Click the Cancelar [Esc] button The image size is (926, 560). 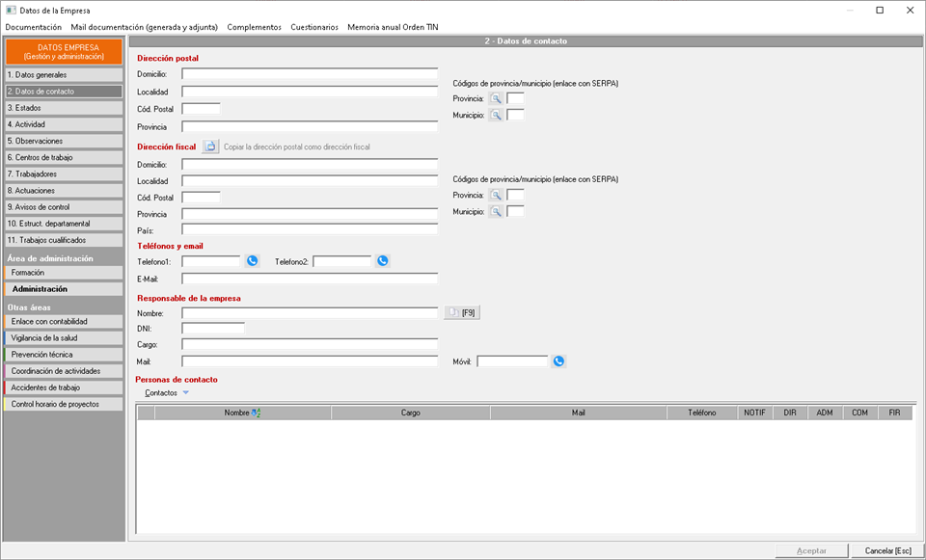point(885,550)
